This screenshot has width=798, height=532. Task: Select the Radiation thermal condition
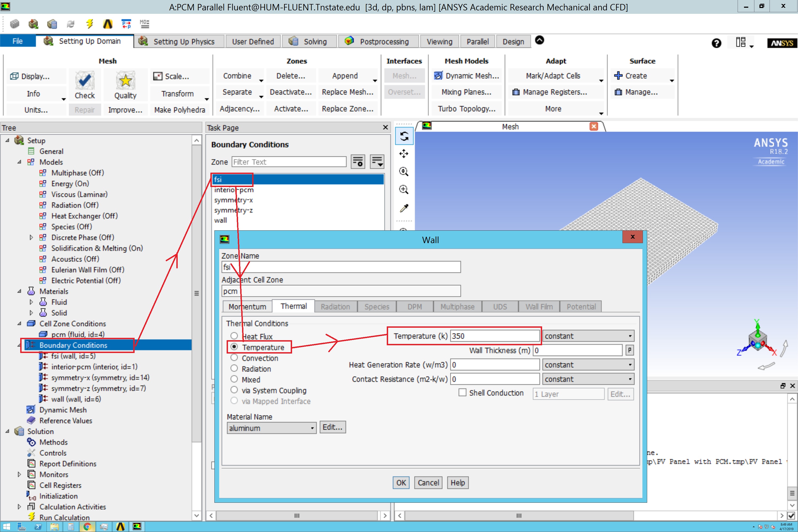click(x=234, y=368)
